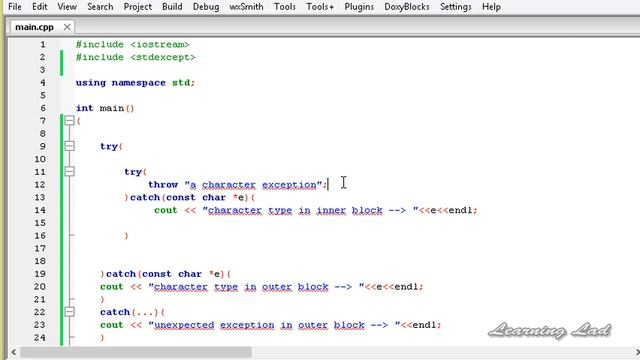Click 'catch(const char *e)' on line 13
Image resolution: width=640 pixels, height=360 pixels.
click(190, 198)
